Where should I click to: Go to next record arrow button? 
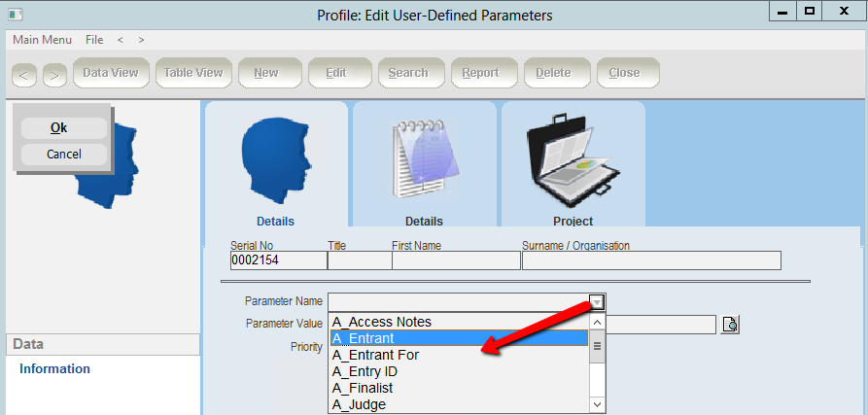(x=53, y=74)
